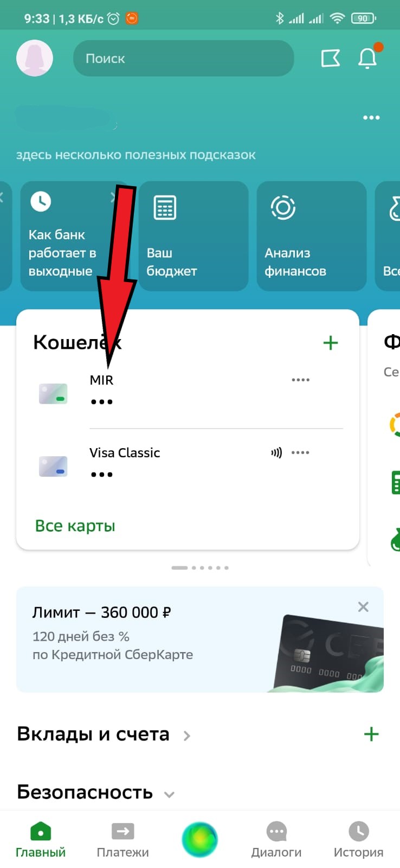Open three-dot options for MIR card
Screen dimensions: 400x868
(x=300, y=380)
